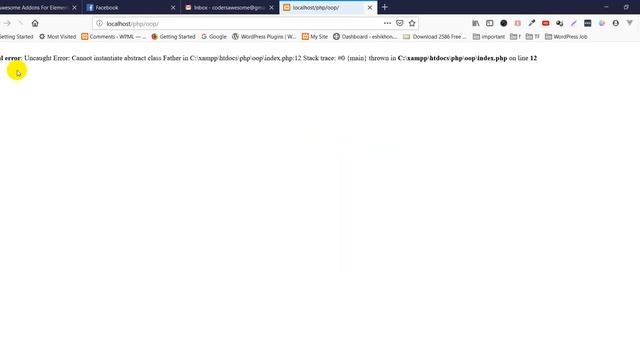Close the Awesome Addons For Elementor tab
640x360 pixels.
[74, 7]
